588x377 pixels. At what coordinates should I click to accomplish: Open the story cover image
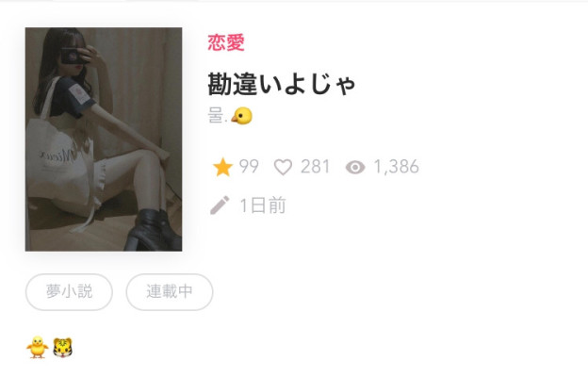click(104, 139)
